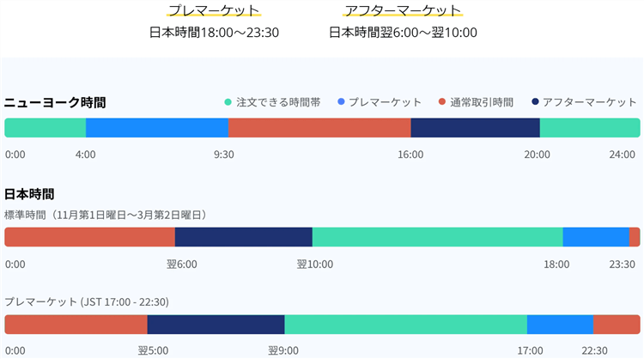Click the 16:00 marker under New York bar
Screen dimensions: 644x359
pyautogui.click(x=410, y=155)
